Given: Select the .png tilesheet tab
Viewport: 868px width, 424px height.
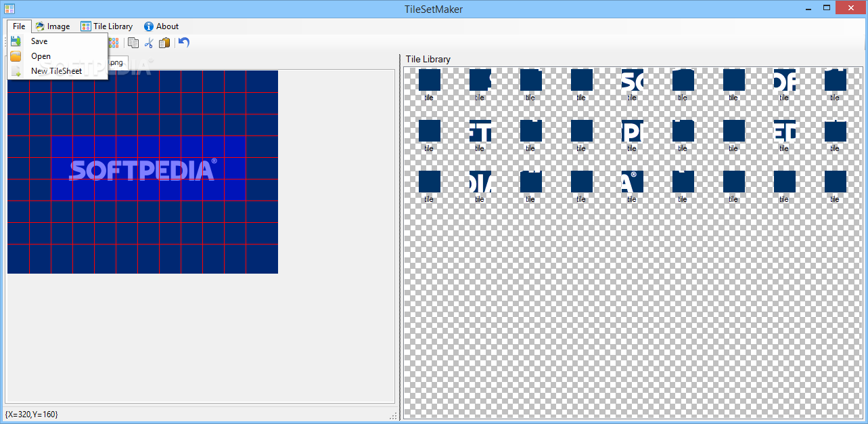Looking at the screenshot, I should point(117,62).
